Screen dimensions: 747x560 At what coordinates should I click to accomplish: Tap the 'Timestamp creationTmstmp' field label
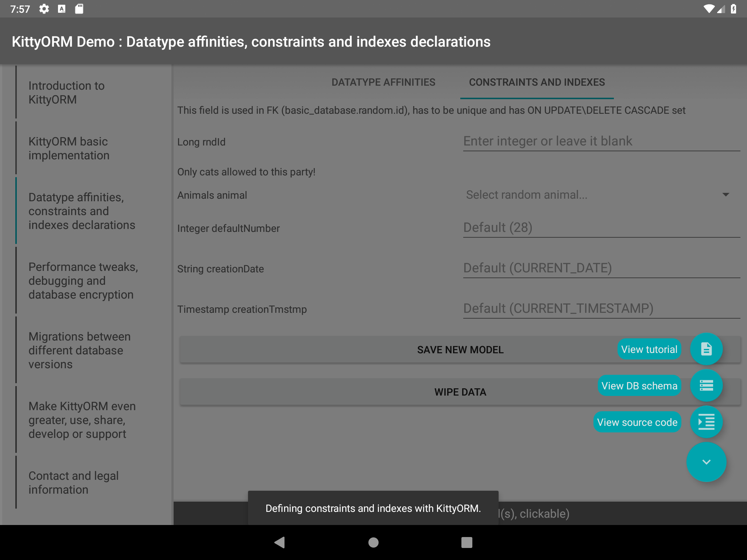tap(242, 309)
